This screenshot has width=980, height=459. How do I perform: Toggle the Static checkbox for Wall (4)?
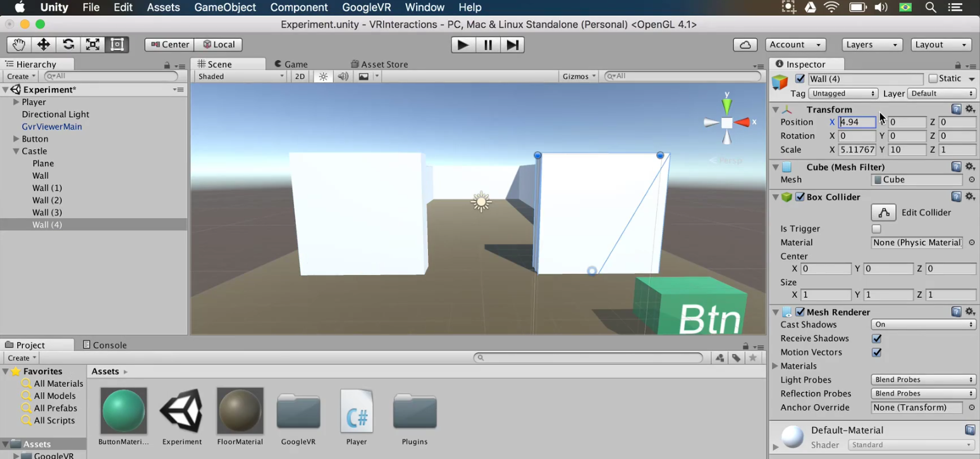(x=934, y=78)
